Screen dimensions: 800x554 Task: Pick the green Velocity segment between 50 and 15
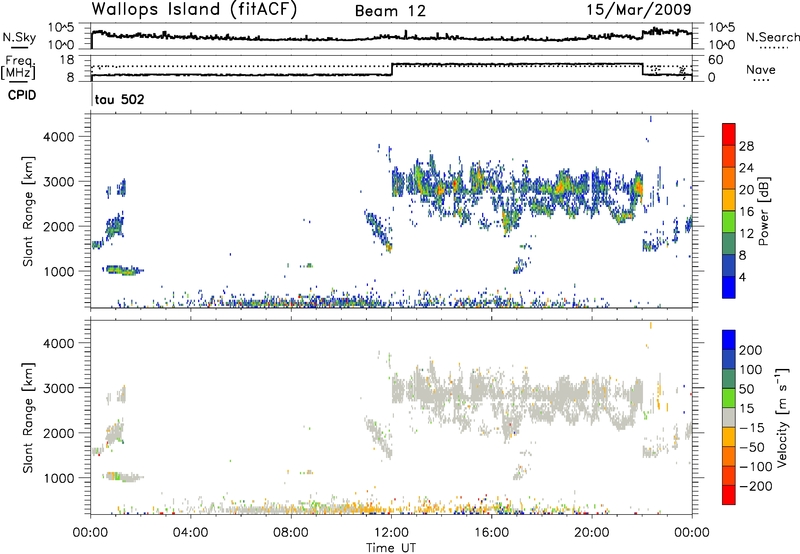pyautogui.click(x=729, y=398)
